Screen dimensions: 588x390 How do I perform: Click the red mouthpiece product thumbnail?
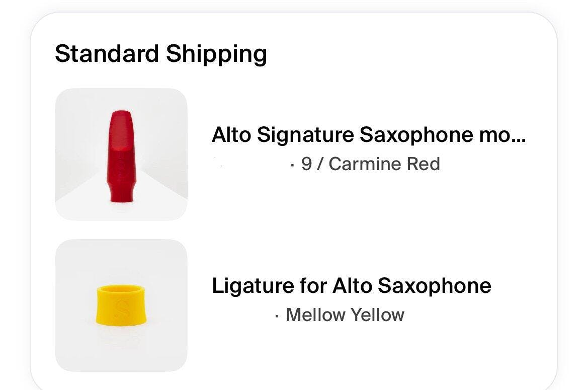pos(121,154)
